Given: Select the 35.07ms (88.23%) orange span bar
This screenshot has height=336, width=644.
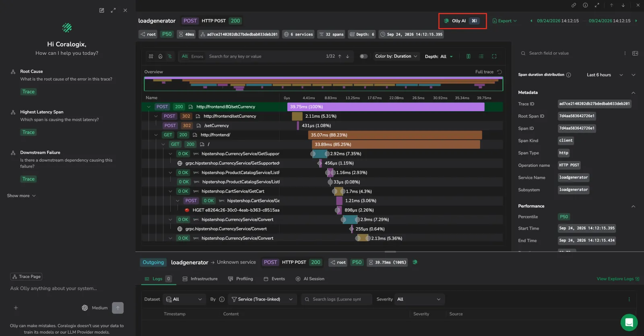Looking at the screenshot, I should tap(395, 135).
